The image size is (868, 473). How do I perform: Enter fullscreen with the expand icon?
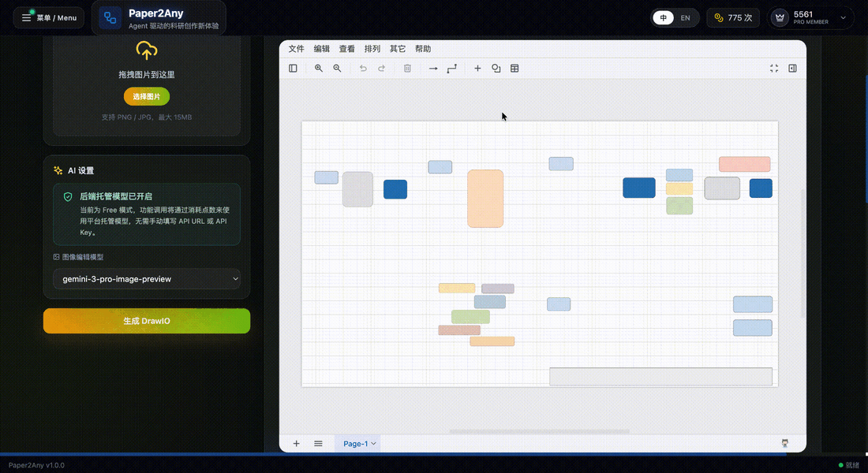(x=774, y=69)
